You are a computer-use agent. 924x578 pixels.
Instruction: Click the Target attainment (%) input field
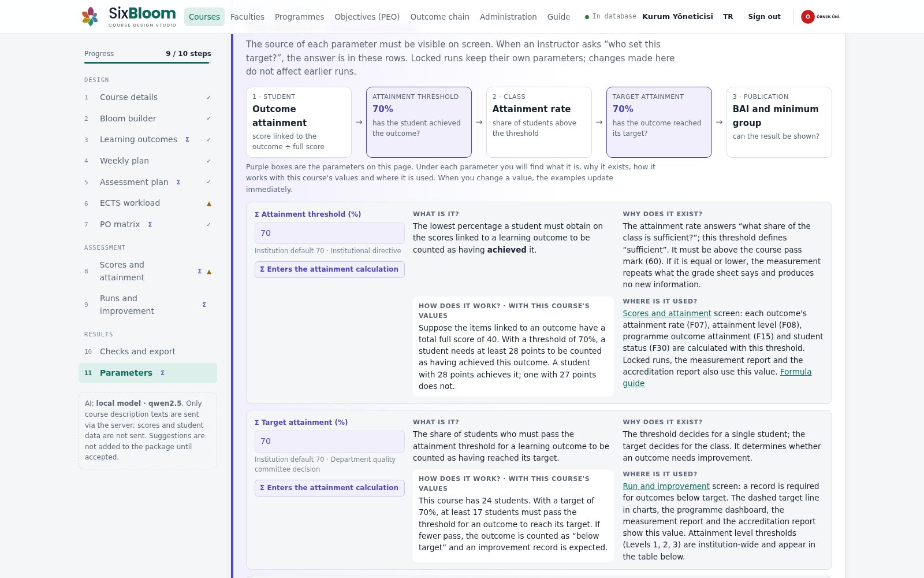point(329,441)
